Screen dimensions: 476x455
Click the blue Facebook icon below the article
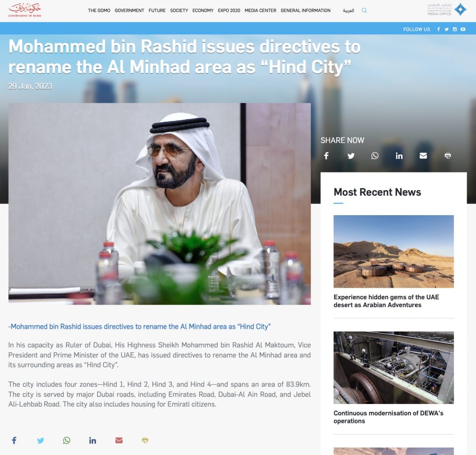[14, 440]
